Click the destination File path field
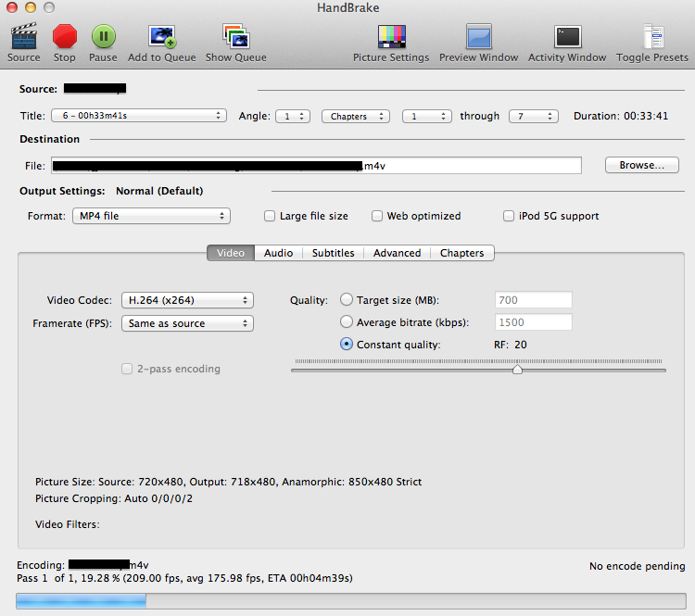695x616 pixels. 317,165
